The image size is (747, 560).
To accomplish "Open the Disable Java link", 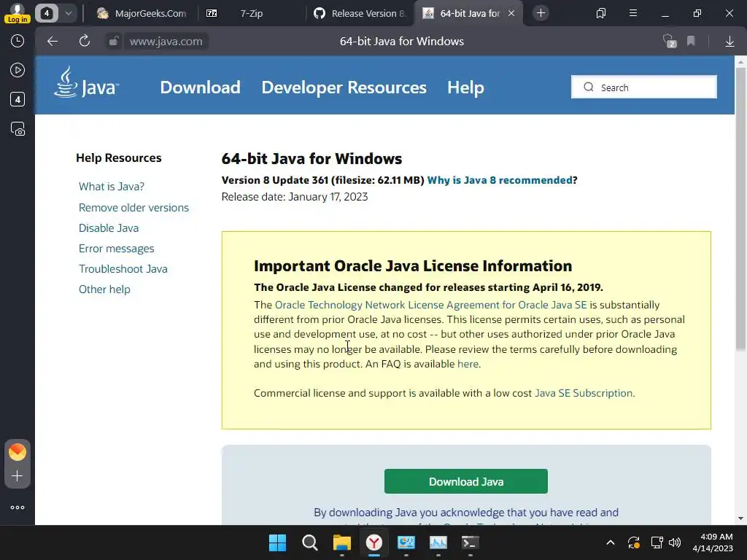I will pyautogui.click(x=109, y=228).
